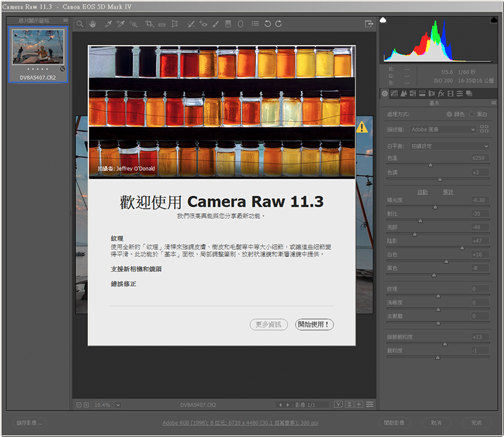Select the Color Sampler tool
Screen dimensions: 504x437
click(x=121, y=24)
